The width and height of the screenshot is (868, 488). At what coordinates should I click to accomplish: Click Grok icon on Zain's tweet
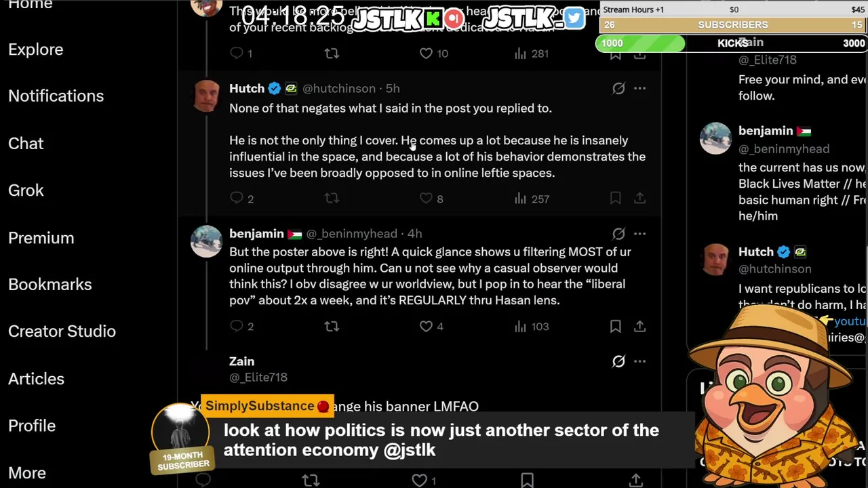point(618,361)
